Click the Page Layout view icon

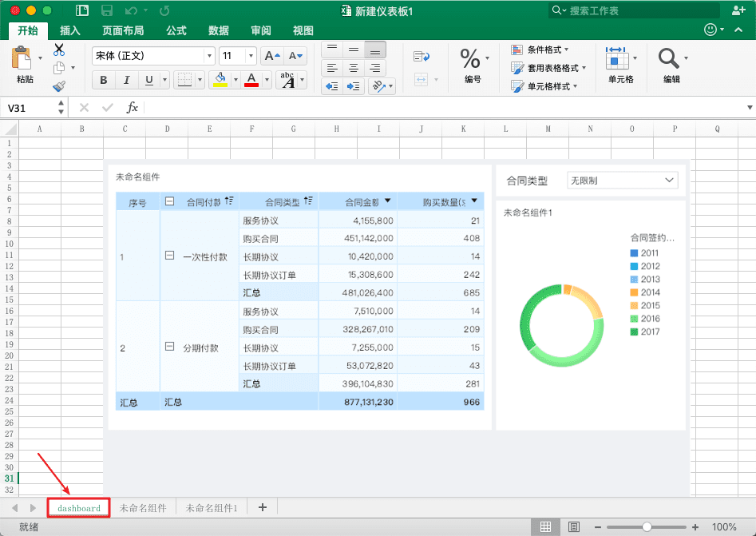click(573, 527)
